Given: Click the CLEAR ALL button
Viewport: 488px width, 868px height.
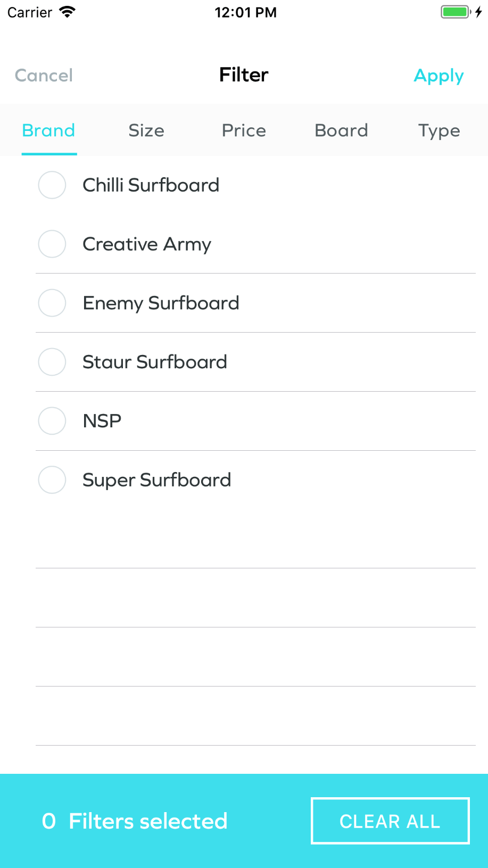Looking at the screenshot, I should coord(390,821).
